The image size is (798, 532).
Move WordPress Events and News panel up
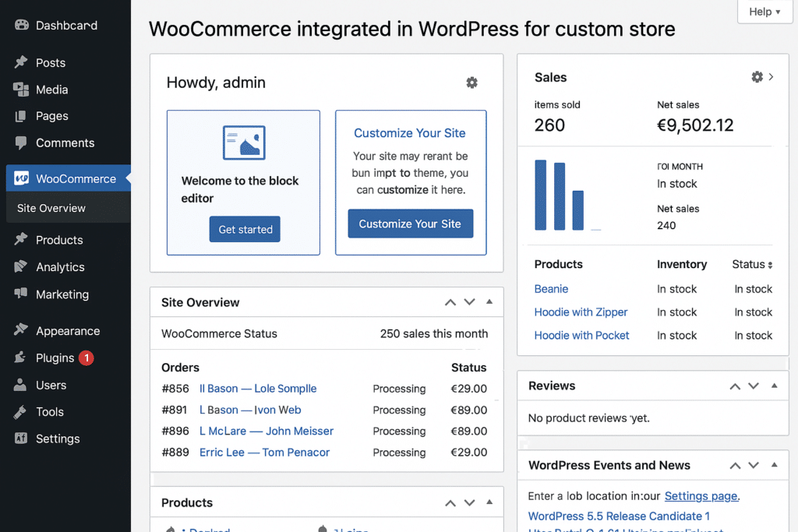click(734, 465)
